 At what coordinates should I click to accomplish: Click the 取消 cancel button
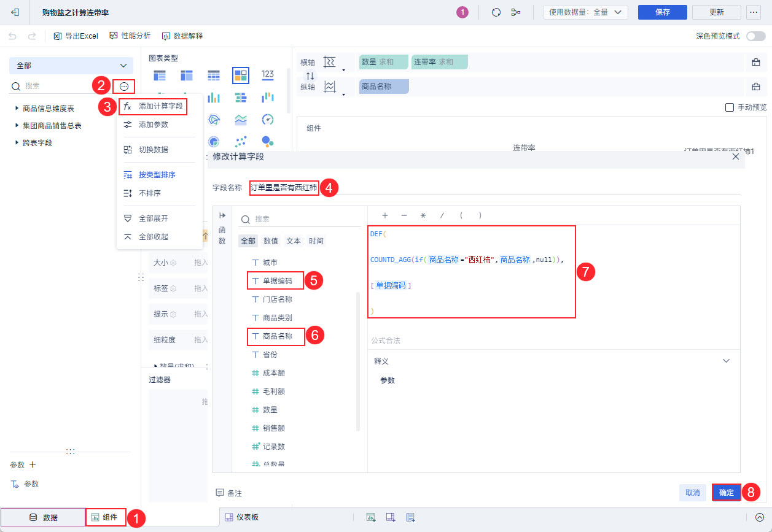693,492
